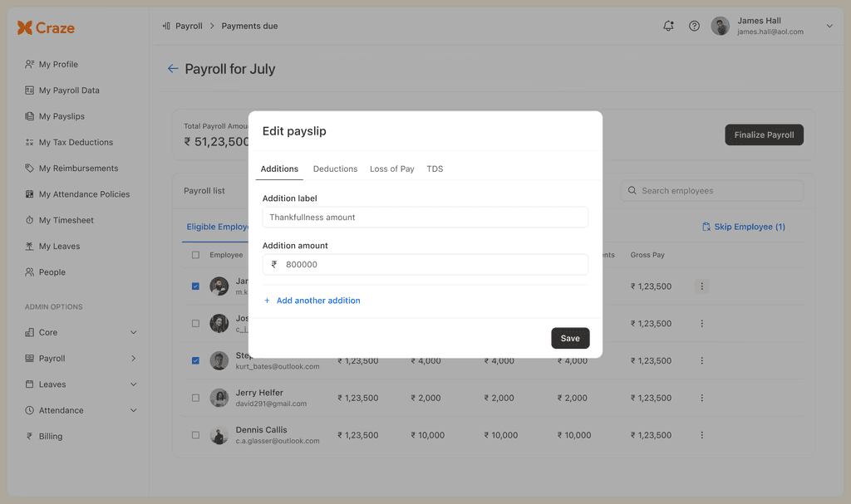Switch to the Deductions tab
Screen dimensions: 851x504
335,169
